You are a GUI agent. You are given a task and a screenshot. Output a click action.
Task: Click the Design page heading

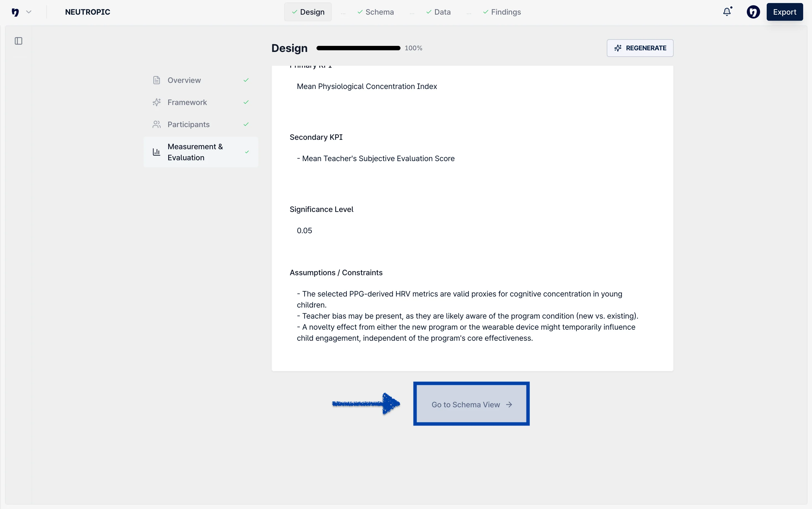(289, 48)
